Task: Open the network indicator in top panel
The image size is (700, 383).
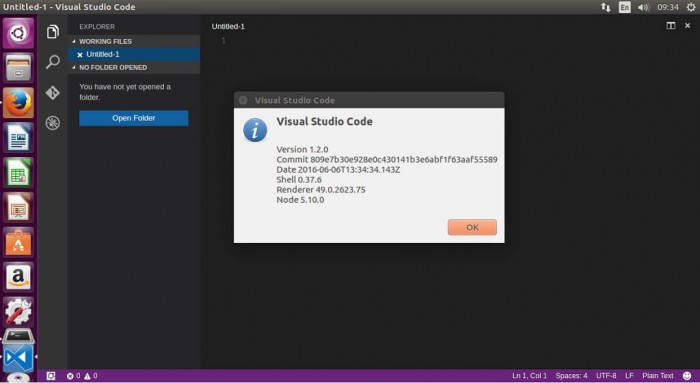Action: tap(605, 7)
